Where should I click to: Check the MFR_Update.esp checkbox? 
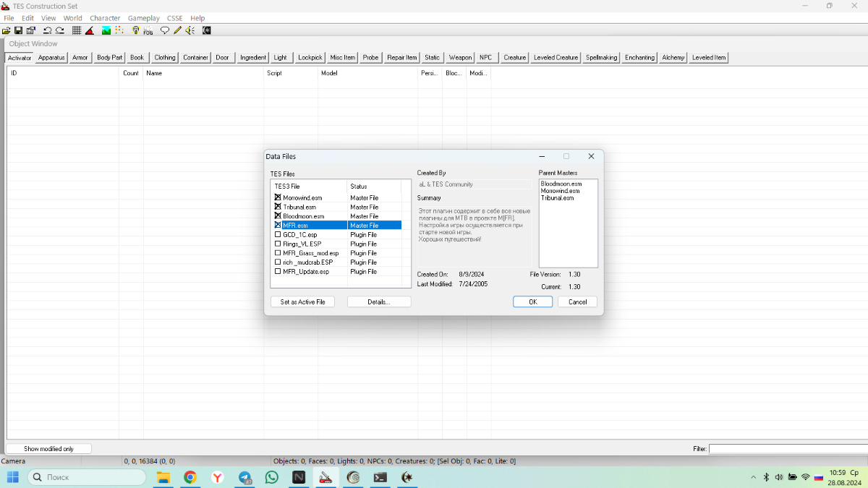pyautogui.click(x=278, y=272)
